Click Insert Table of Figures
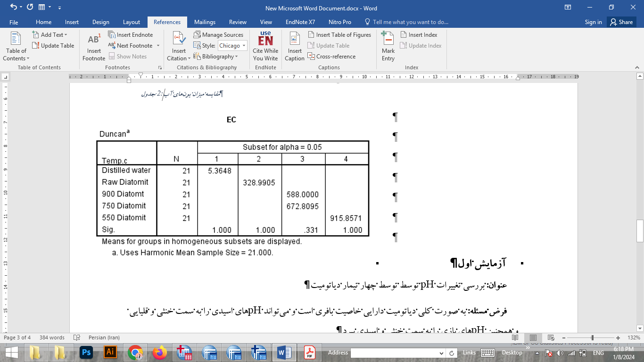 [339, 35]
